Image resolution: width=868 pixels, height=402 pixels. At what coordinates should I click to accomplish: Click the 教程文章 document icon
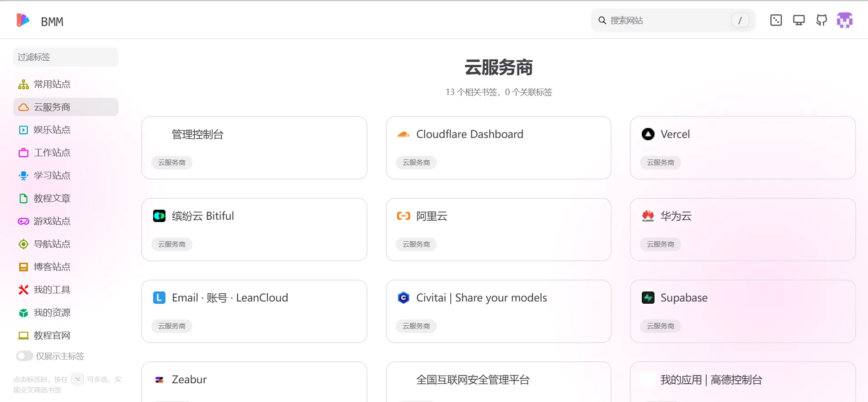click(x=23, y=198)
